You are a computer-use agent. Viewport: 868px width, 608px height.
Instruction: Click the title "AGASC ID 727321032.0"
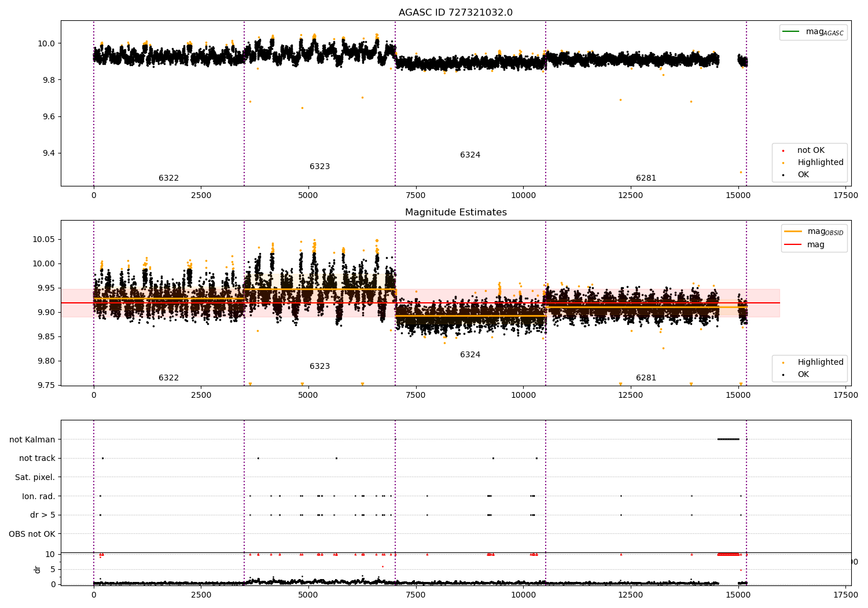pos(455,13)
